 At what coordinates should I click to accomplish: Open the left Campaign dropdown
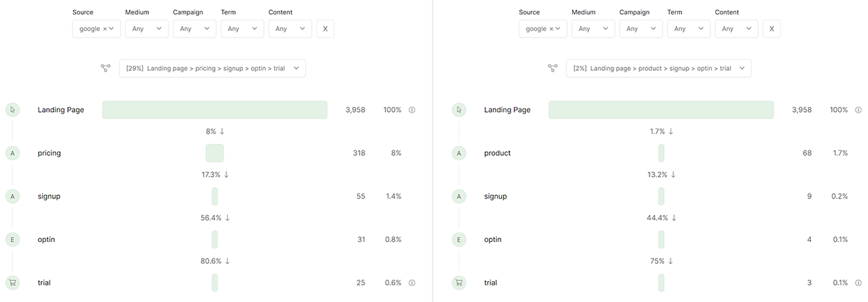(x=195, y=29)
